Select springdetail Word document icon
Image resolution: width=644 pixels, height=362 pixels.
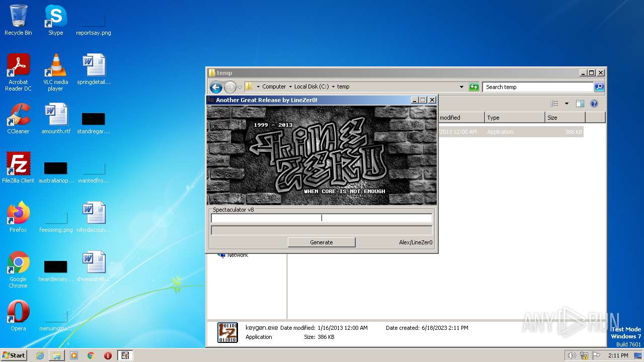click(x=94, y=69)
